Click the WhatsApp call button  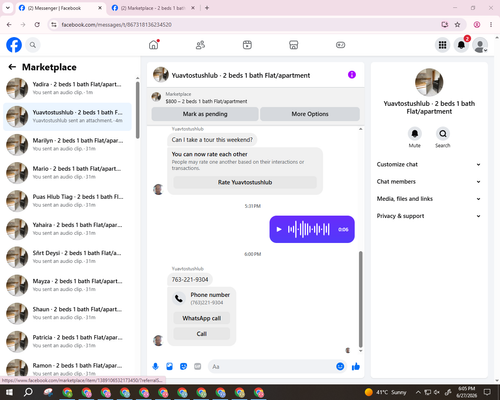point(202,318)
